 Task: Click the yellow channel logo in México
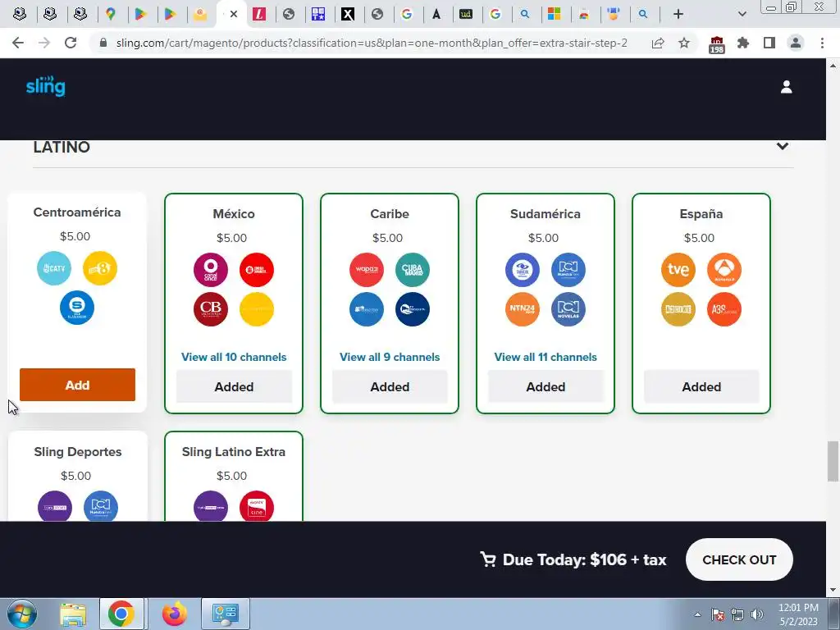coord(257,309)
